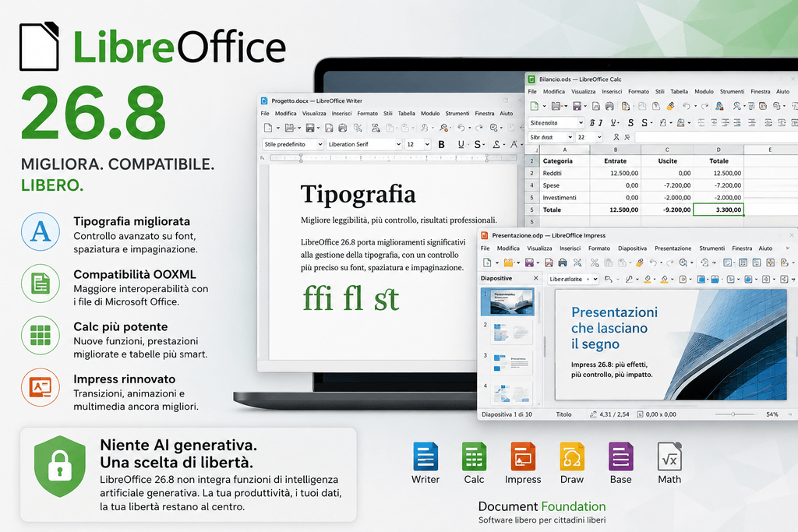
Task: Click Find and Replace icon in Writer
Action: 493,128
